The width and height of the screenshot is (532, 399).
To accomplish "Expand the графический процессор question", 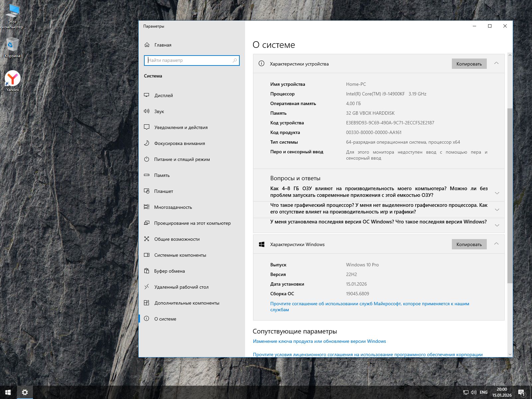I will (x=497, y=210).
